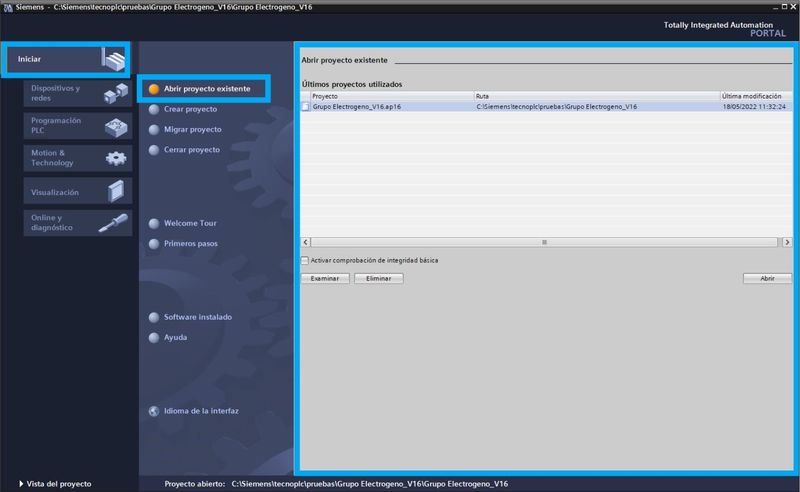This screenshot has height=492, width=800.
Task: Show Software instalado
Action: coord(197,317)
